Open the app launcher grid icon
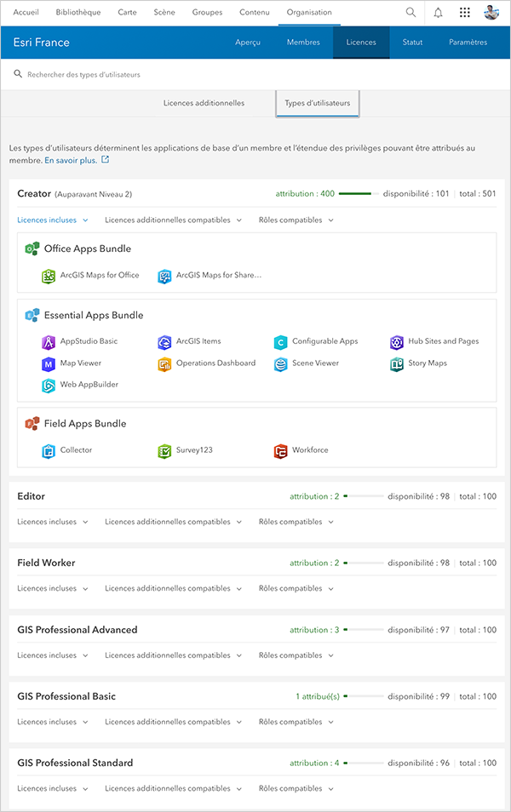 [464, 13]
